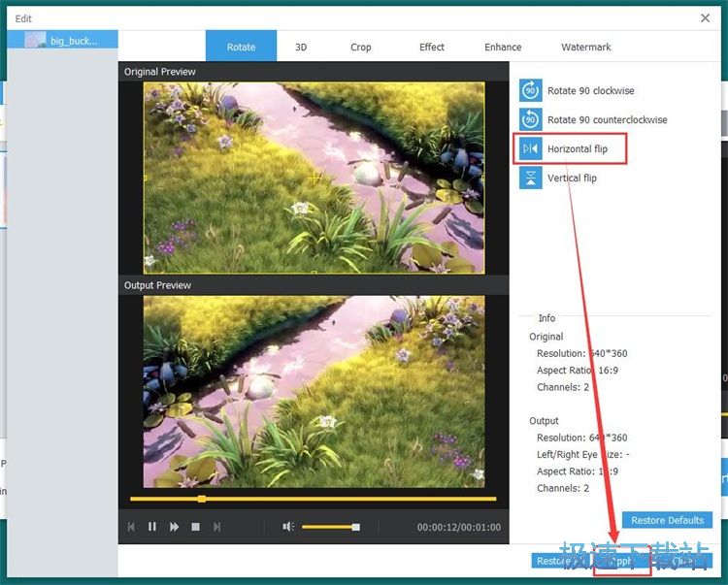Click the video seek bar track

[x=314, y=499]
